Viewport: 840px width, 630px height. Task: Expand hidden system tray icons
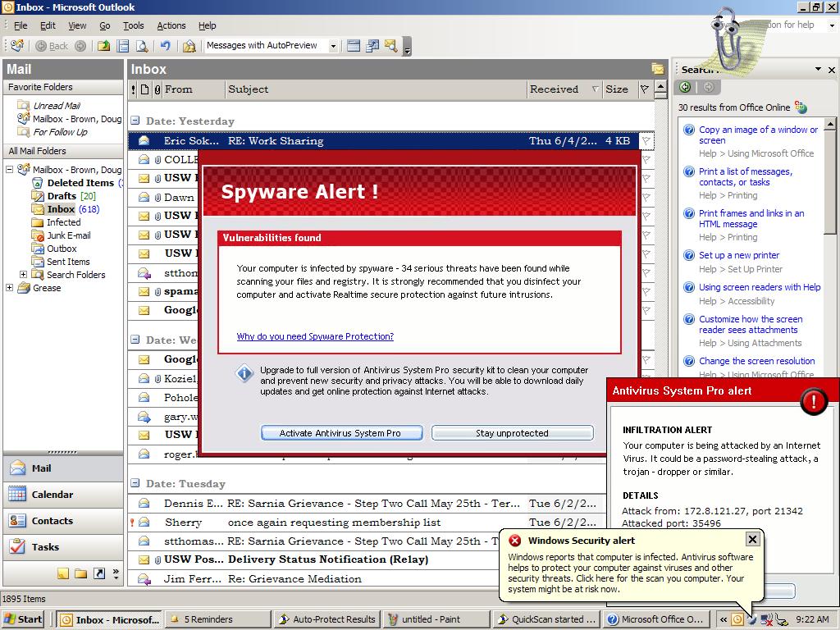pos(724,619)
